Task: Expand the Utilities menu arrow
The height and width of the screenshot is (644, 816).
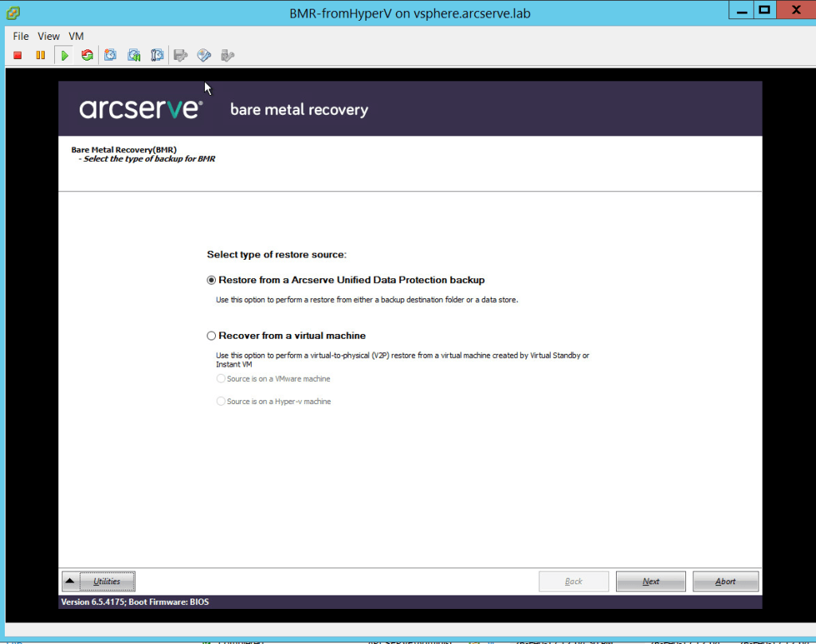Action: [x=70, y=581]
